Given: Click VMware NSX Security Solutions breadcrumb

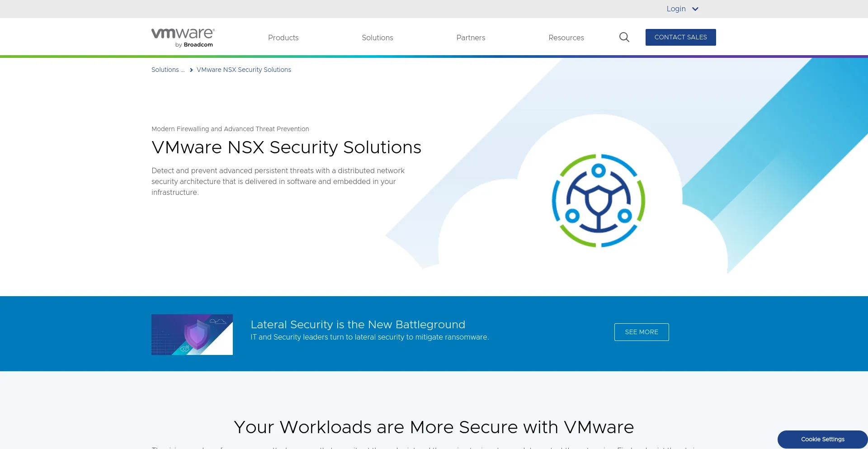Looking at the screenshot, I should (244, 70).
